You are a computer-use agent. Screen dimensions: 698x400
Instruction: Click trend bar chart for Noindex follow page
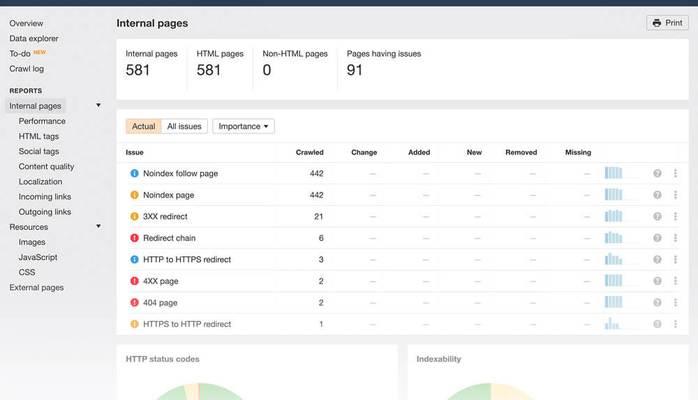point(613,173)
